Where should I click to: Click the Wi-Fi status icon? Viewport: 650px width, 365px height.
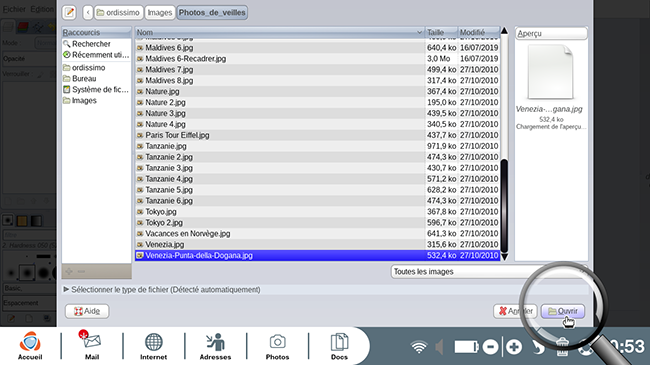coord(419,347)
